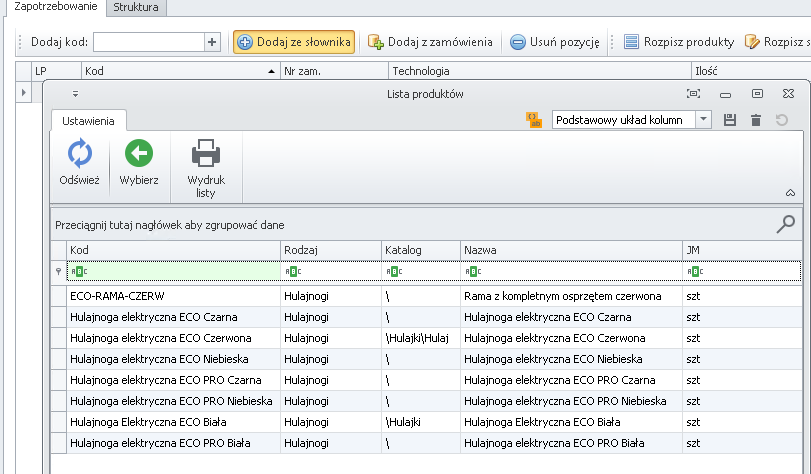This screenshot has width=811, height=474.
Task: Click the ABC filter icon in Katalog column
Action: tap(394, 271)
